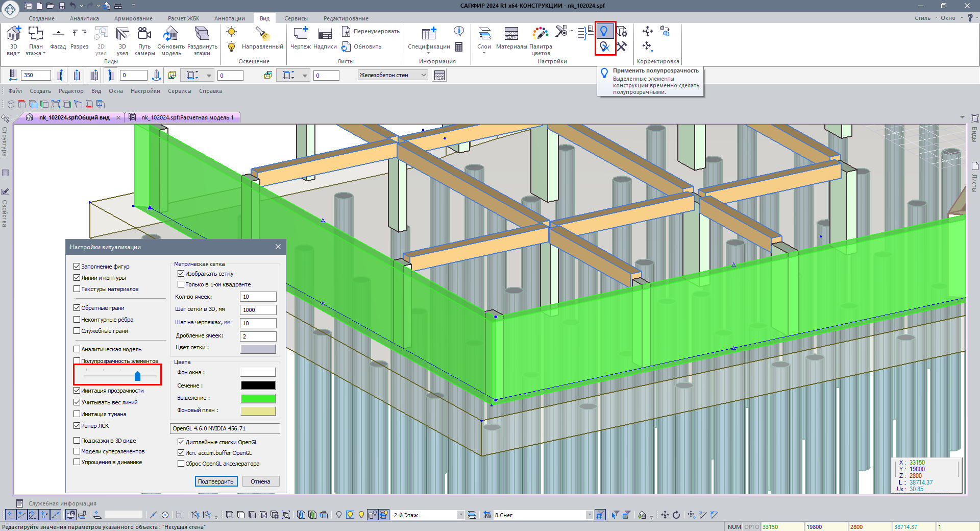This screenshot has height=531, width=980.
Task: Toggle the Имитация тумана checkbox
Action: tap(77, 414)
